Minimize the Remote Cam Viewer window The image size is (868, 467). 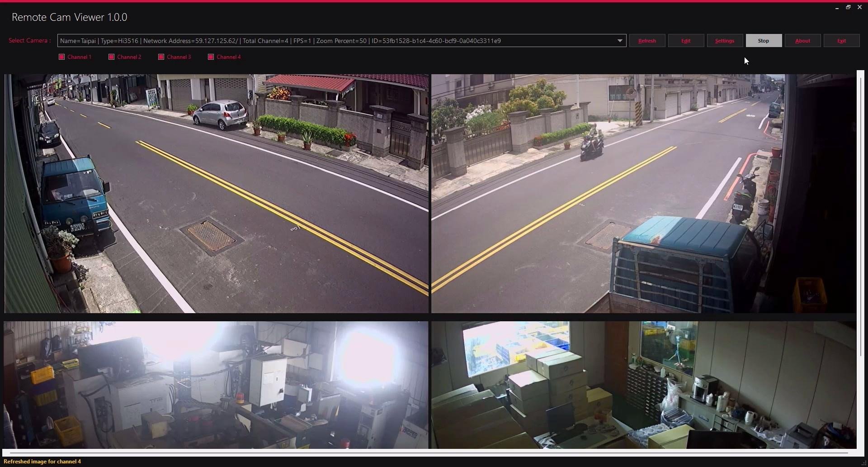click(x=837, y=7)
